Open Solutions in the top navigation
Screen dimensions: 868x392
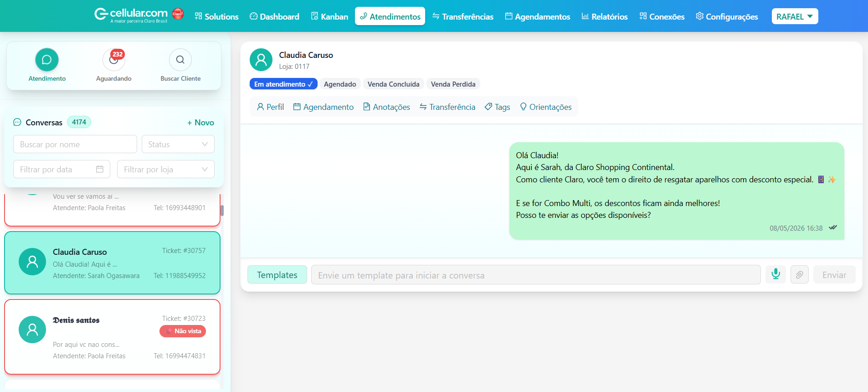pyautogui.click(x=216, y=16)
